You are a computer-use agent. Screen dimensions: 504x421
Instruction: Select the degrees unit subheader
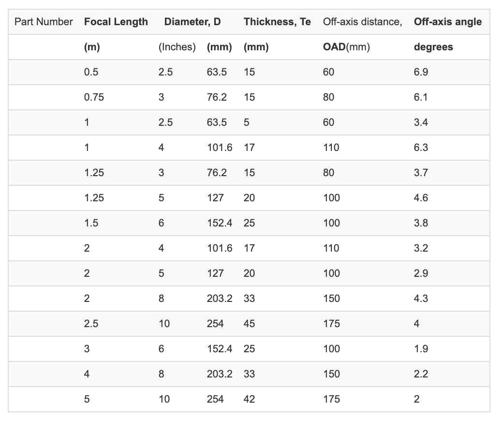(x=433, y=47)
